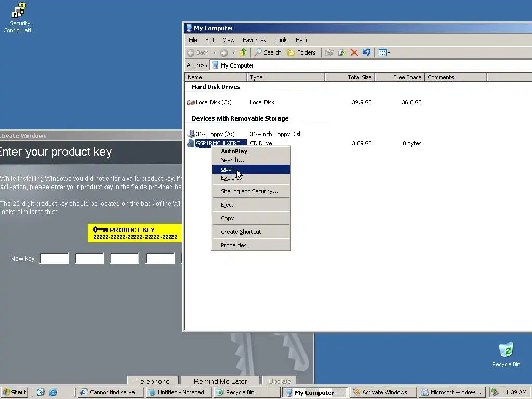
Task: Choose Copy from the context menu
Action: [x=251, y=219]
